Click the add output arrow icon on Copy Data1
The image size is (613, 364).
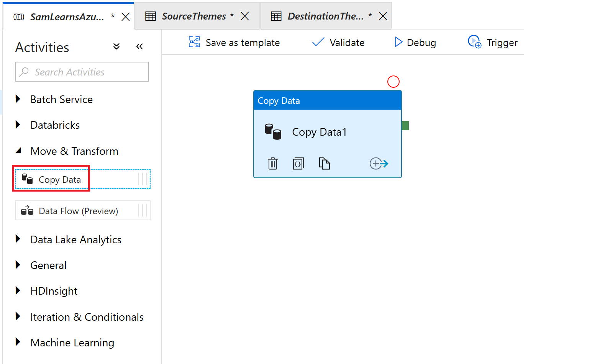pyautogui.click(x=379, y=164)
